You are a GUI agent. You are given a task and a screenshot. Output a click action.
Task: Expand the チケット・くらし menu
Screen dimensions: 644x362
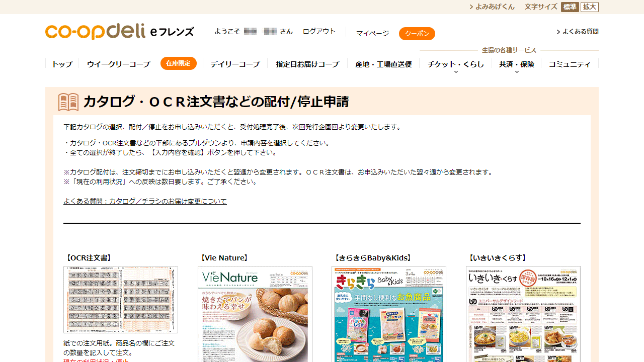tap(456, 65)
